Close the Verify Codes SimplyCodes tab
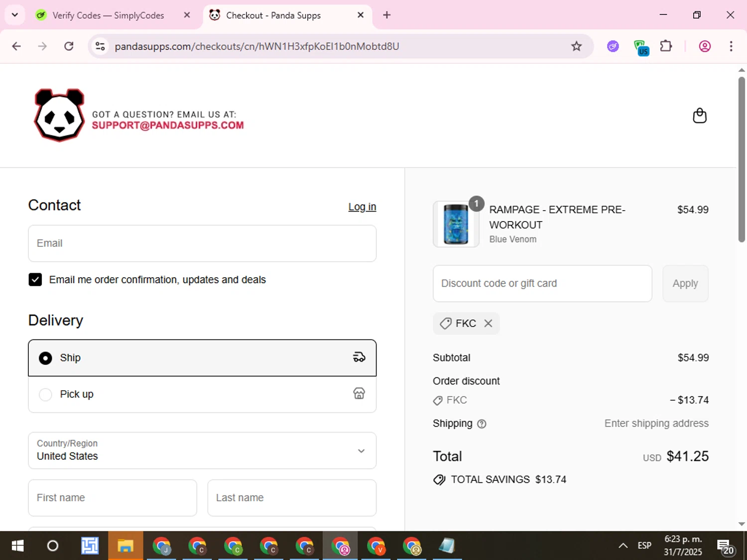 [x=187, y=15]
